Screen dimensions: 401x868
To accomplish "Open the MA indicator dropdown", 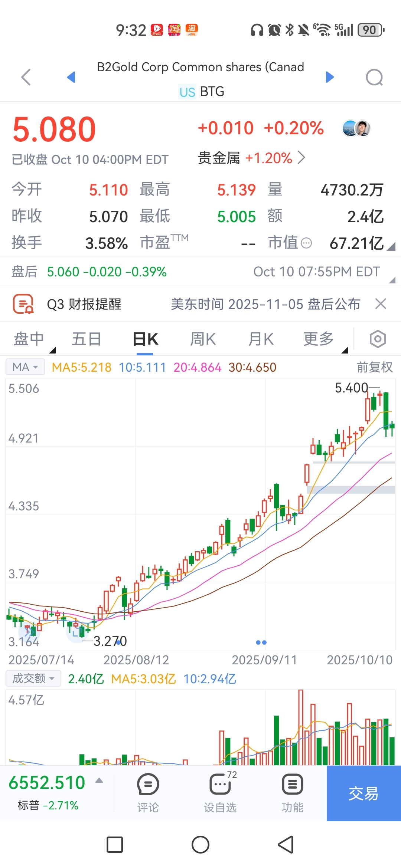I will [x=25, y=367].
